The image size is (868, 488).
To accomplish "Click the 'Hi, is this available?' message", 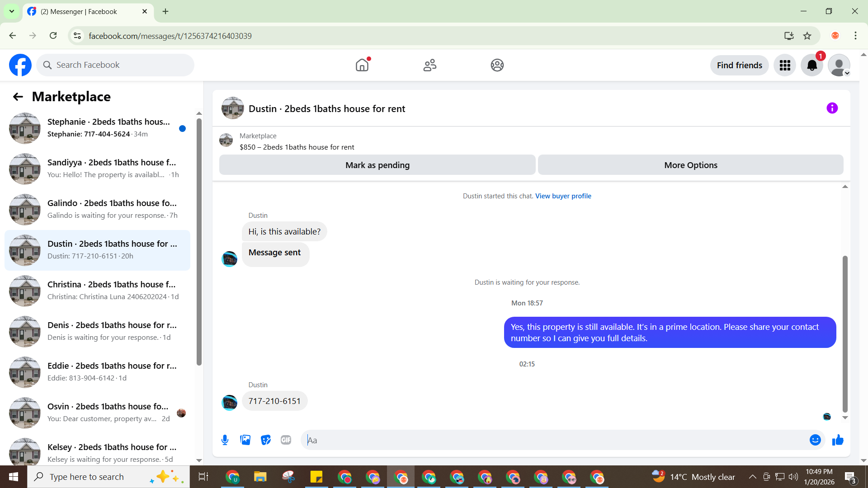I will tap(284, 232).
